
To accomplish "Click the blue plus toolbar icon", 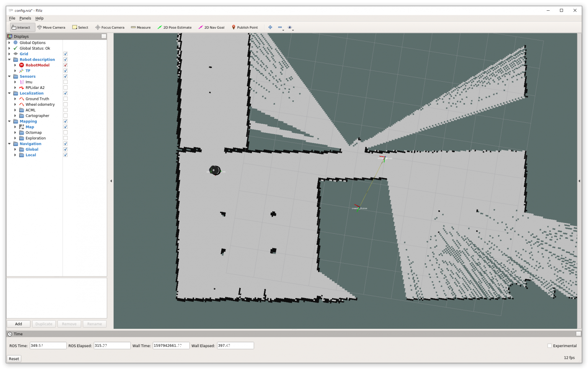I will (x=270, y=27).
